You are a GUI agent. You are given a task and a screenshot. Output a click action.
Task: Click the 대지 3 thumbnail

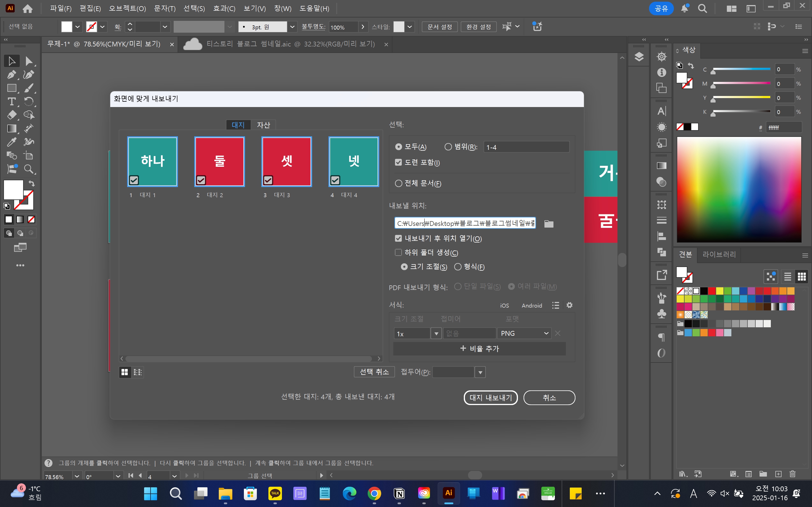tap(286, 161)
